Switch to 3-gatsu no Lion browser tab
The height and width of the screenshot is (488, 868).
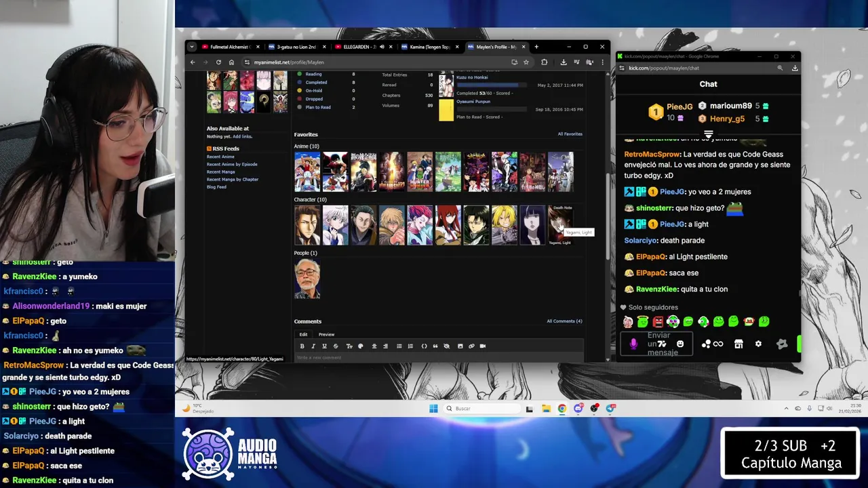tap(296, 47)
